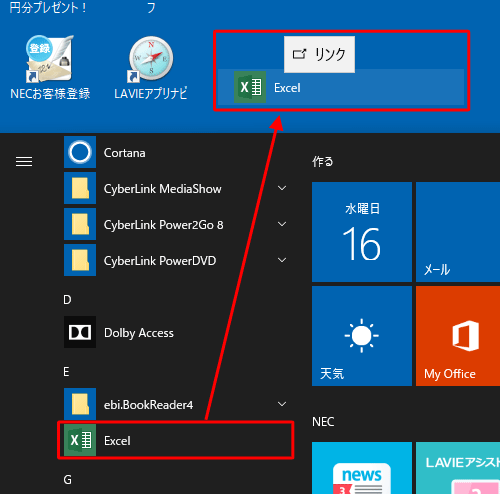Screen dimensions: 500x494
Task: Open the calendar tile showing 水曜日 16
Action: 362,232
